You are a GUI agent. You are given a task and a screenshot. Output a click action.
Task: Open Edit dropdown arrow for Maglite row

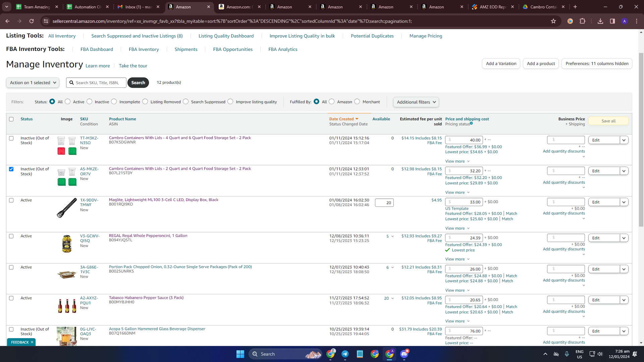(x=624, y=202)
